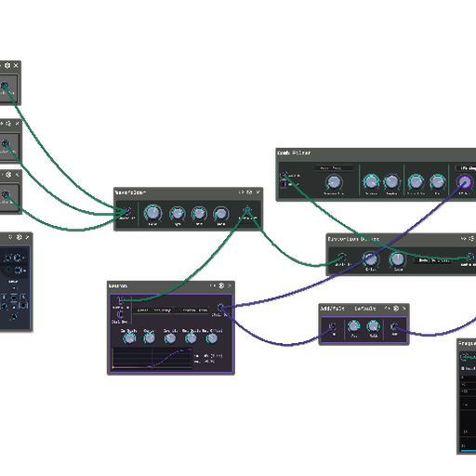Click the first Comb Filter knob under the mode dropdown
Screen dimensions: 476x476
334,182
